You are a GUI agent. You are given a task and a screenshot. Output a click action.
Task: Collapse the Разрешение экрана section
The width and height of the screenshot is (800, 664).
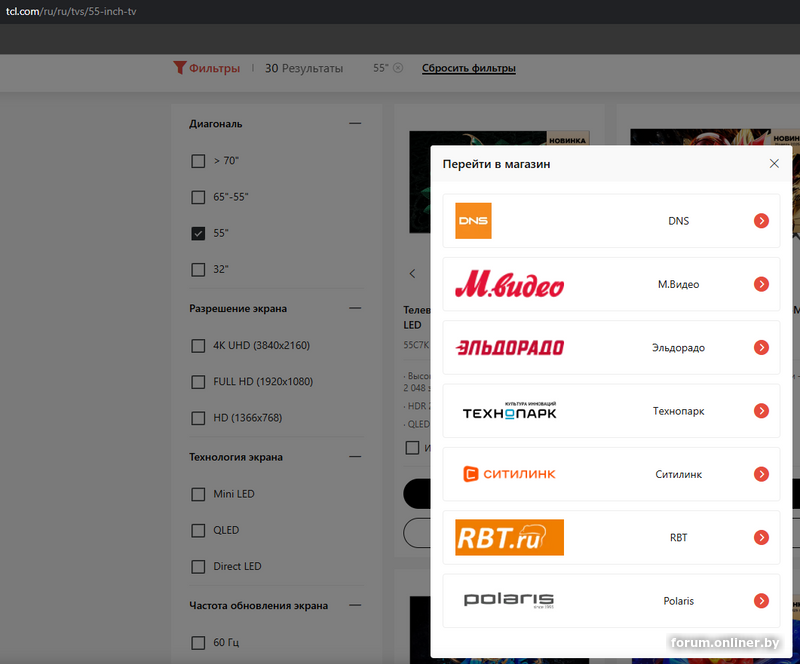pyautogui.click(x=355, y=308)
